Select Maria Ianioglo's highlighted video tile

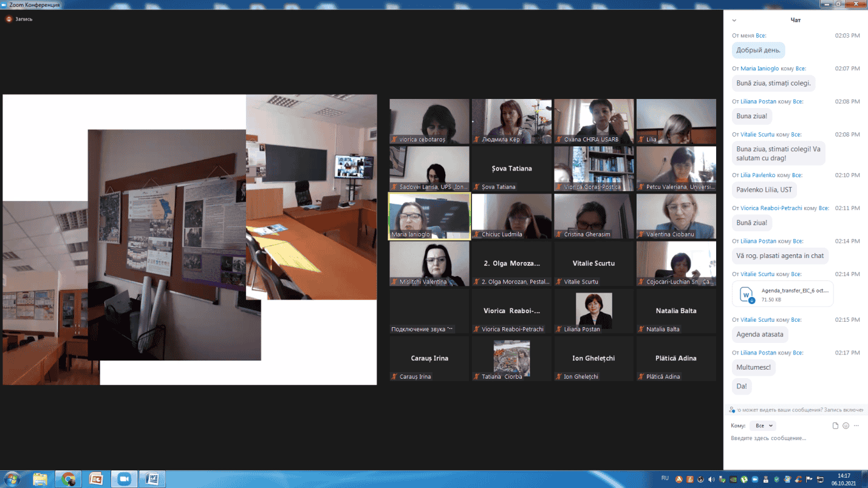pos(429,216)
